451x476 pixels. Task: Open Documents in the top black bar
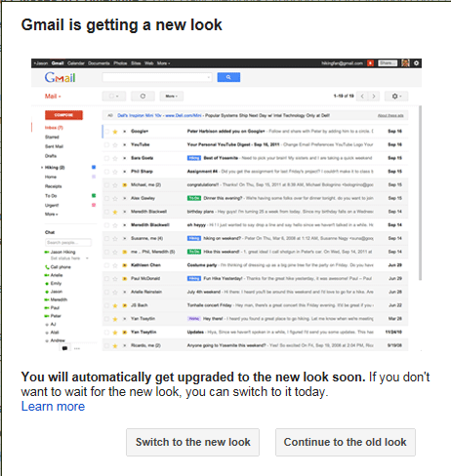(x=99, y=63)
